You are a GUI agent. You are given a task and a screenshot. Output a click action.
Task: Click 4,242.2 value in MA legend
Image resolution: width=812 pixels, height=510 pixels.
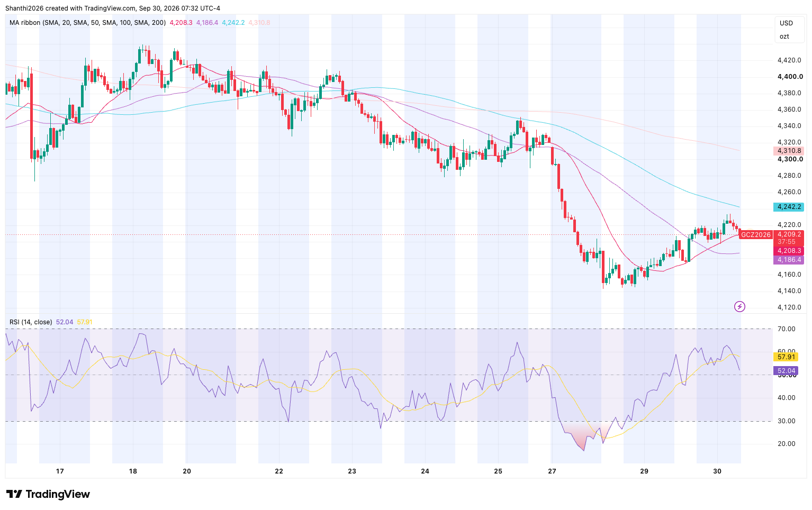pyautogui.click(x=233, y=23)
